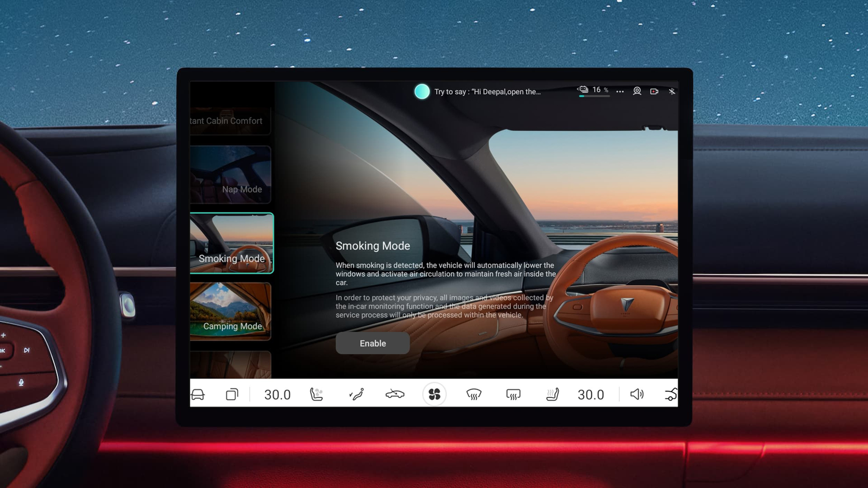868x488 pixels.
Task: Open the volume speaker control
Action: 637,394
